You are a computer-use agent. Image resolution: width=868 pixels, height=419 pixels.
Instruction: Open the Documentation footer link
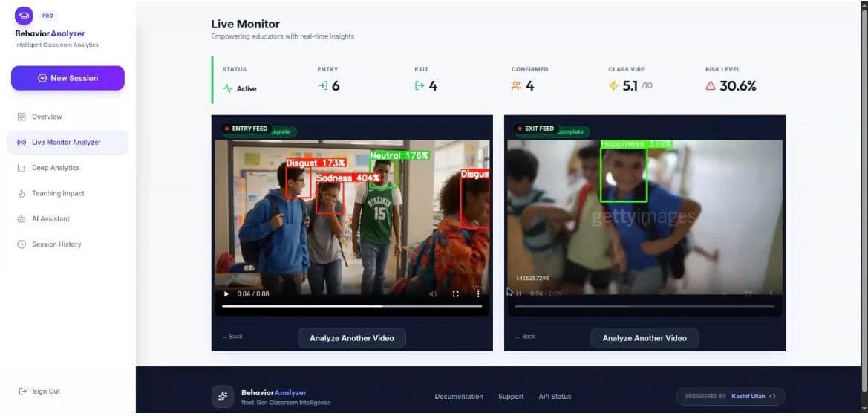tap(459, 397)
